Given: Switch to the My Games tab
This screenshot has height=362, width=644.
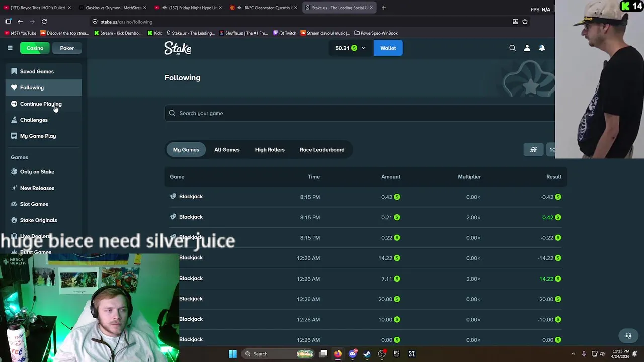Looking at the screenshot, I should tap(186, 150).
